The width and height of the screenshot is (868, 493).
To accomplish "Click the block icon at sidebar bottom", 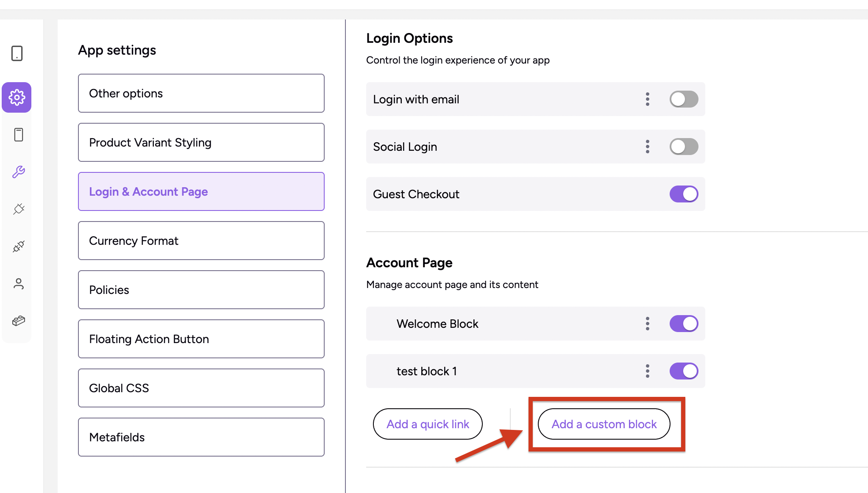I will (x=19, y=321).
